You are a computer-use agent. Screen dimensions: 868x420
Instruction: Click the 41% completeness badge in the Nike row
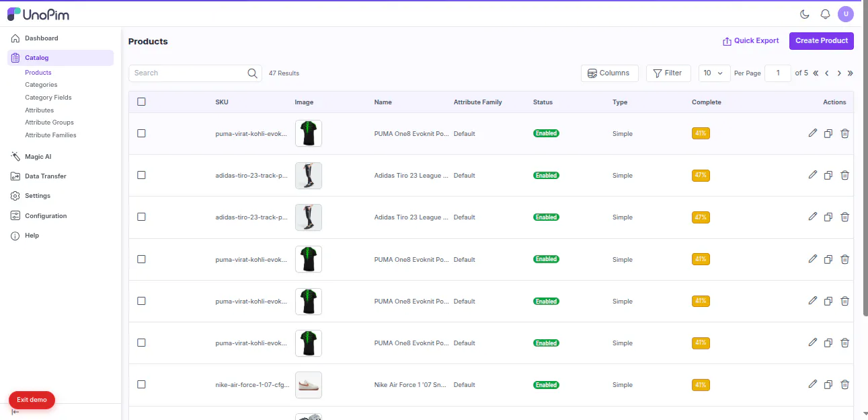click(x=701, y=385)
